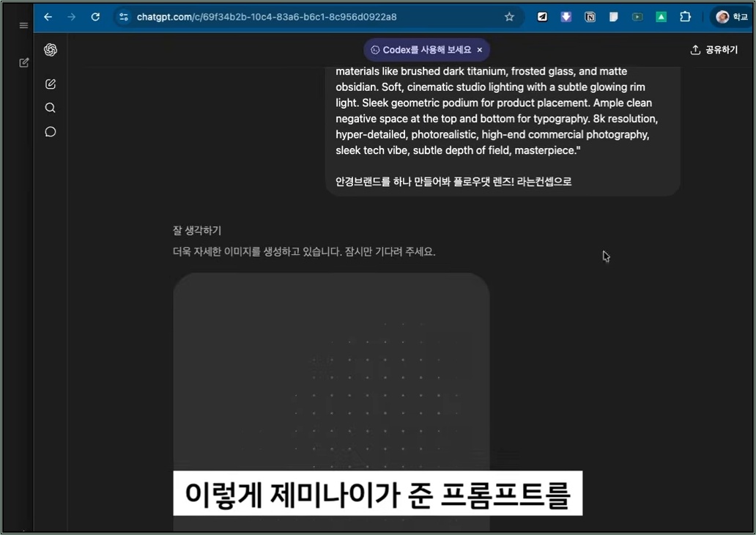The image size is (756, 535).
Task: Click the 공유하기 share button
Action: coord(714,50)
